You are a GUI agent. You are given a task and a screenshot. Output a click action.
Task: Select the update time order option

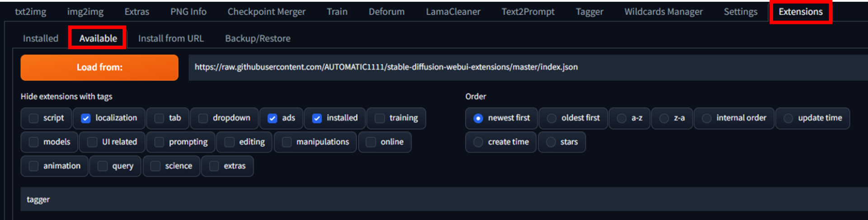(x=788, y=118)
